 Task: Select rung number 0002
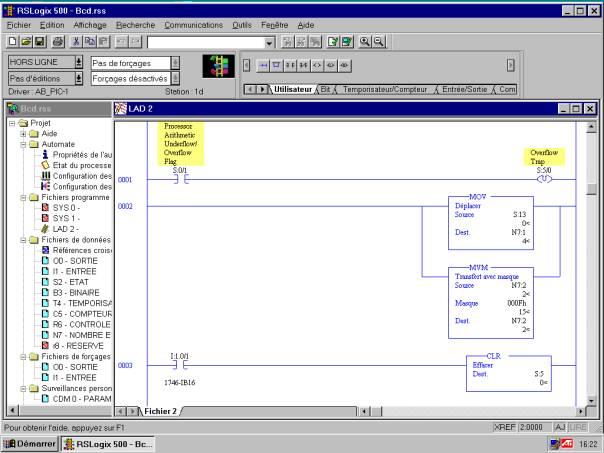click(x=125, y=206)
